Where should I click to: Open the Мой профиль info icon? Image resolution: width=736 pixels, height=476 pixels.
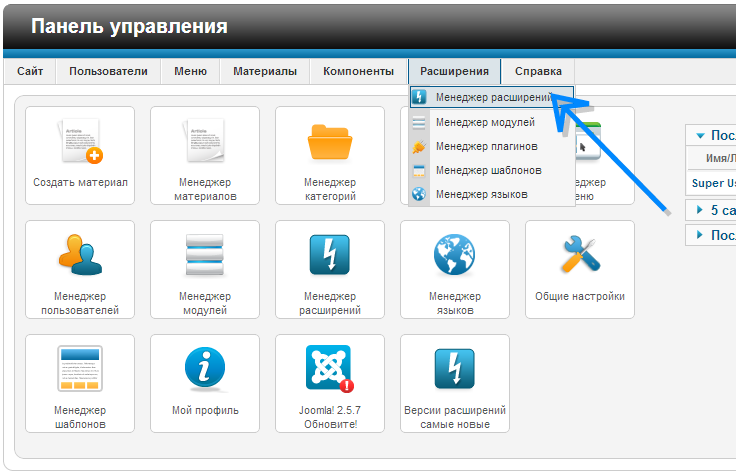205,371
